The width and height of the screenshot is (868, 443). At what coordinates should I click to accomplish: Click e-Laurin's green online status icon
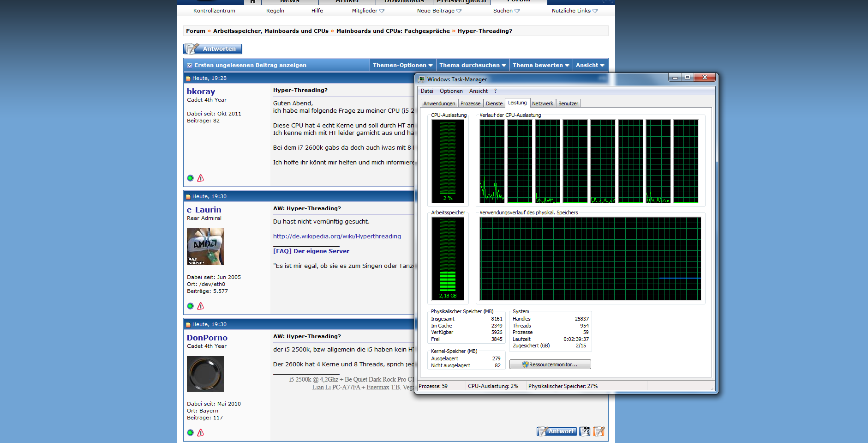coord(190,306)
